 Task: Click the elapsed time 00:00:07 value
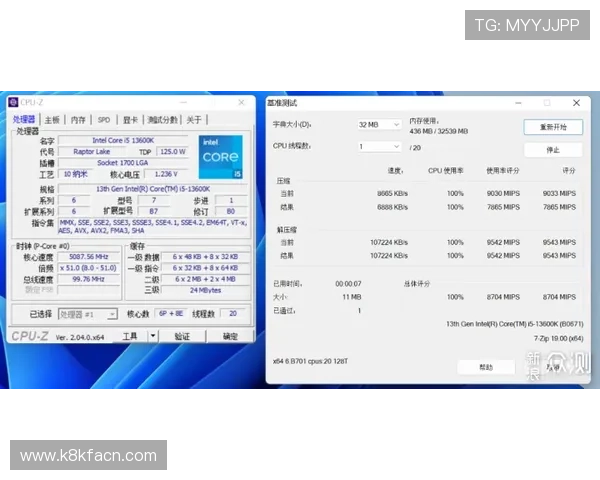click(x=348, y=284)
